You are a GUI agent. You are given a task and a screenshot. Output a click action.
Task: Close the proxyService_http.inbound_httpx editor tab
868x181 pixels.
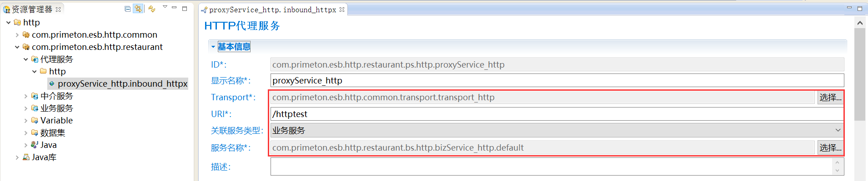(x=342, y=10)
